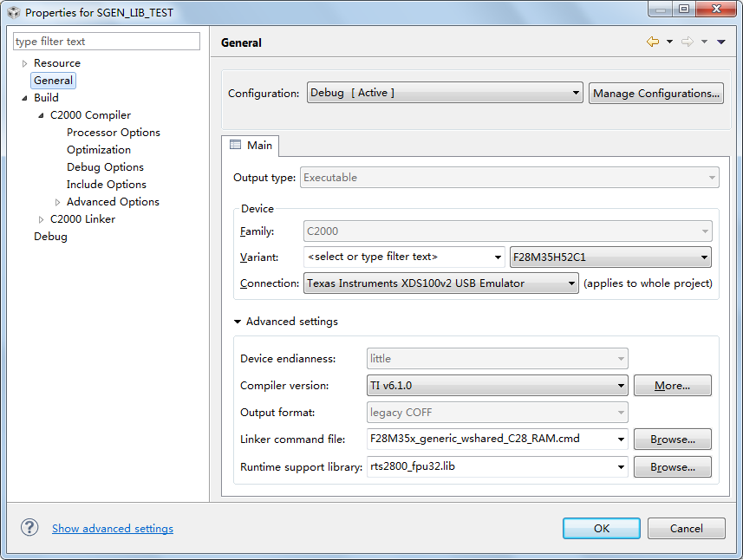Open the Compiler version dropdown
Viewport: 743px width, 560px height.
498,385
